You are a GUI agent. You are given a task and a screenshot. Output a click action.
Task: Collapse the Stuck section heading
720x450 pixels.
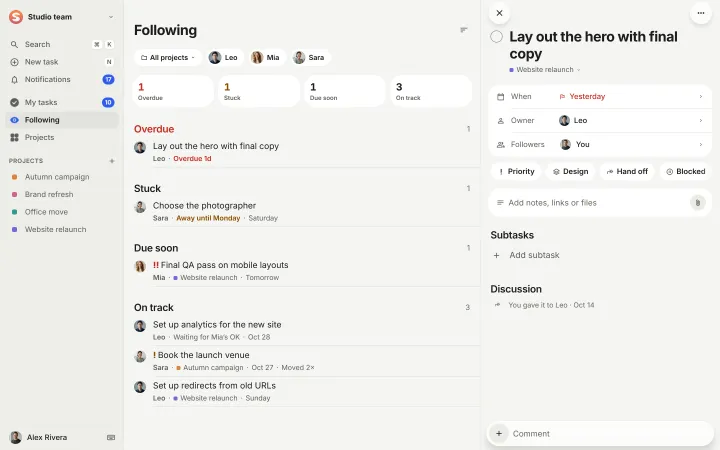click(147, 188)
